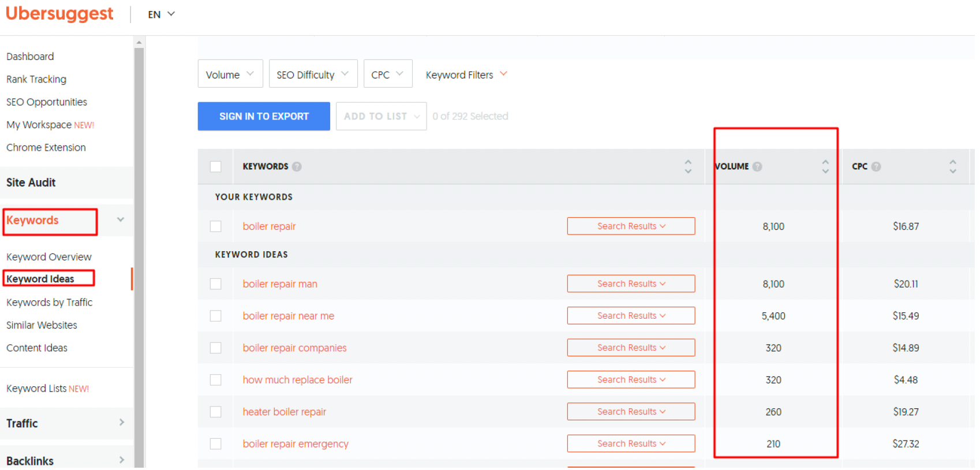Open Content Ideas
The width and height of the screenshot is (980, 470).
coord(37,348)
